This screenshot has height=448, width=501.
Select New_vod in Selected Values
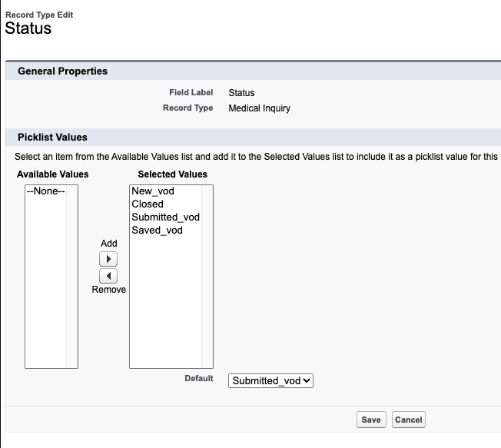pyautogui.click(x=153, y=191)
